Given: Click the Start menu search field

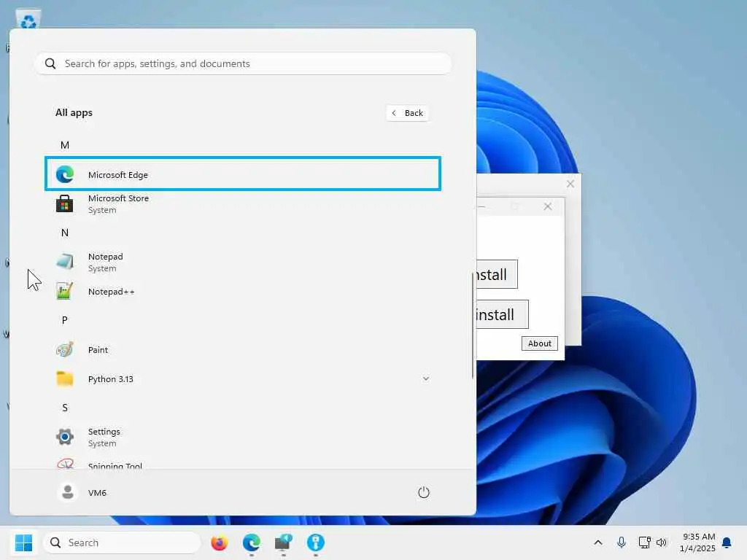Looking at the screenshot, I should coord(243,63).
